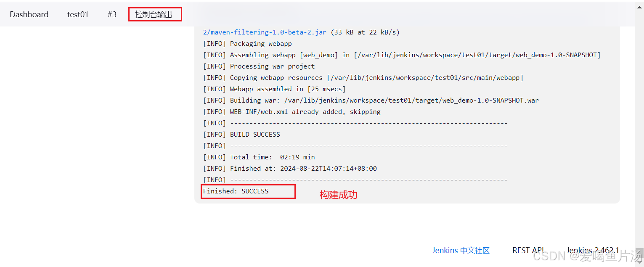Open the maven-filtering-1.0-beta-2.jar link
644x267 pixels.
265,32
